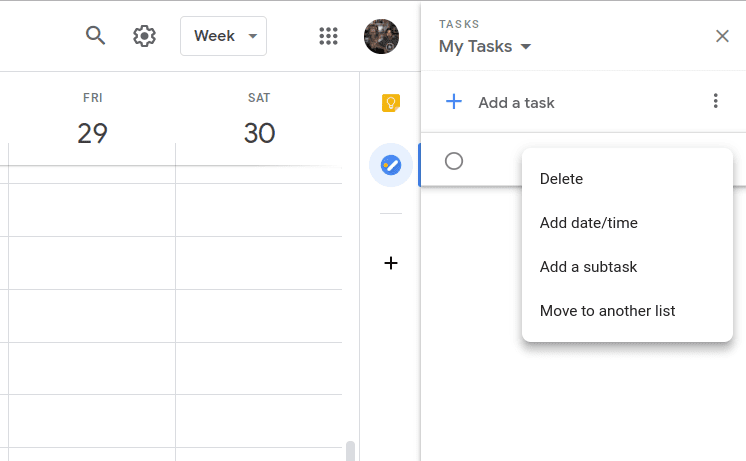Expand the Week view dropdown
The image size is (746, 461).
pyautogui.click(x=224, y=36)
